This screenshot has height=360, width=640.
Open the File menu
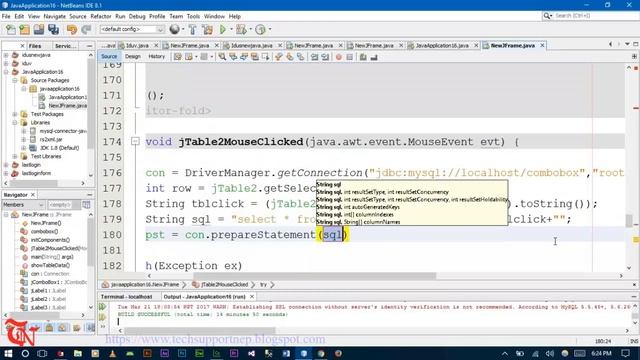[x=6, y=16]
